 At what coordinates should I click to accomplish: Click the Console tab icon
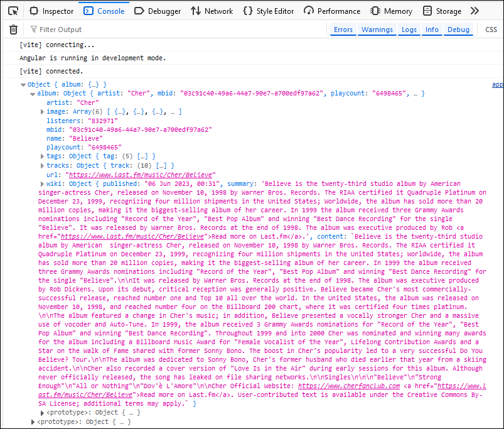88,11
